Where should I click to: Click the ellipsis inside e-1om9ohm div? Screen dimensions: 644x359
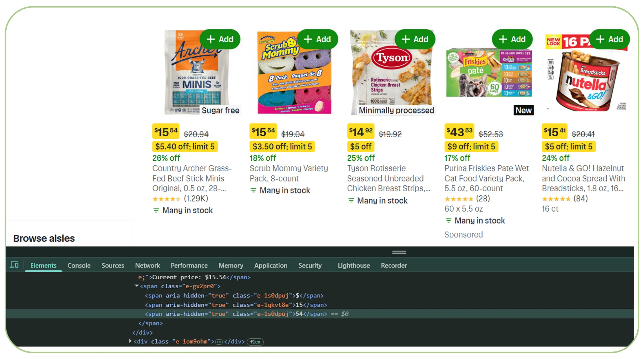[x=219, y=342]
